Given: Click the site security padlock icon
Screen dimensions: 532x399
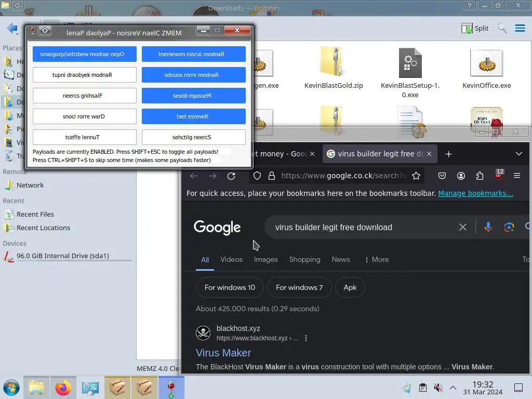Looking at the screenshot, I should tap(271, 176).
